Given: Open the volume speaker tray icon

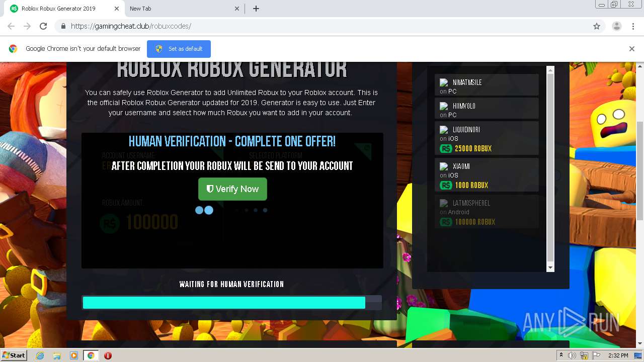Looking at the screenshot, I should click(572, 355).
